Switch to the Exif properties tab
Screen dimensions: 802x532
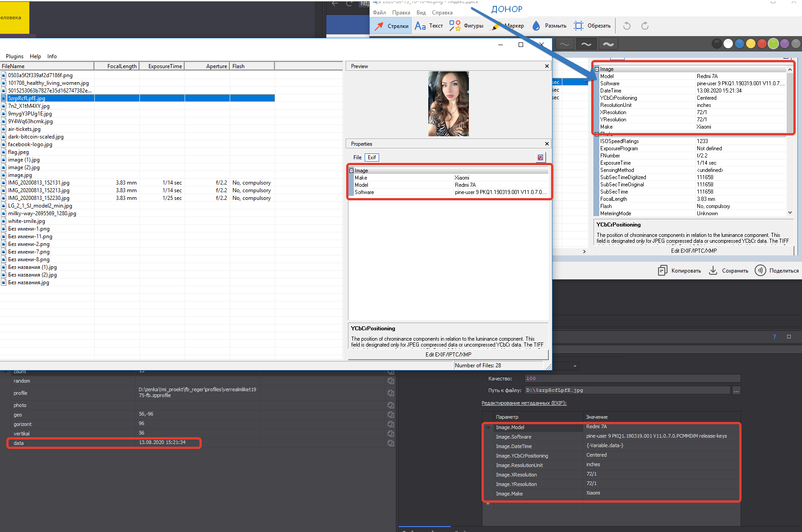click(372, 157)
